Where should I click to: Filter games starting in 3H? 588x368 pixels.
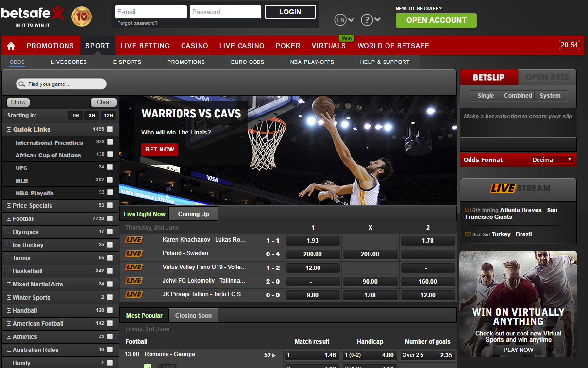[91, 116]
